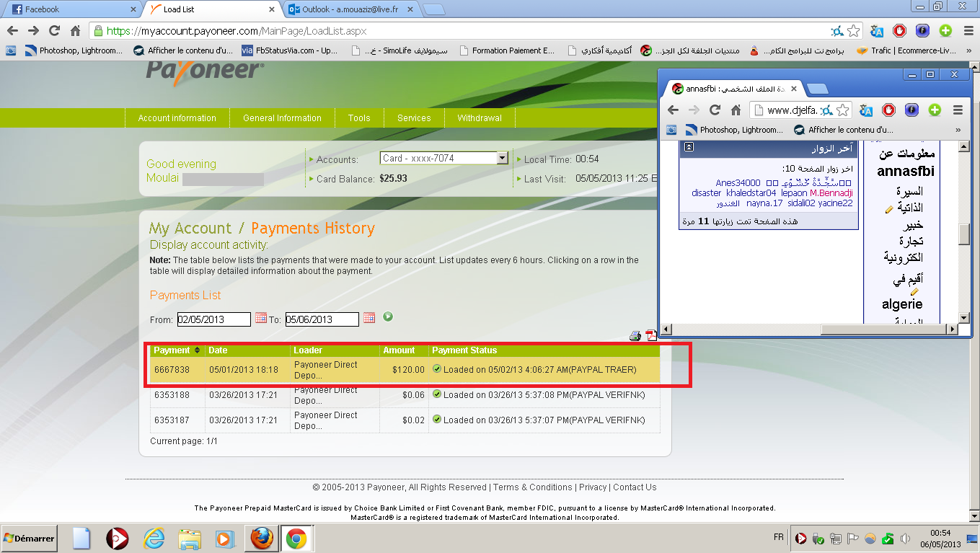Click bookmark star in the djelfa popup window

[x=844, y=110]
